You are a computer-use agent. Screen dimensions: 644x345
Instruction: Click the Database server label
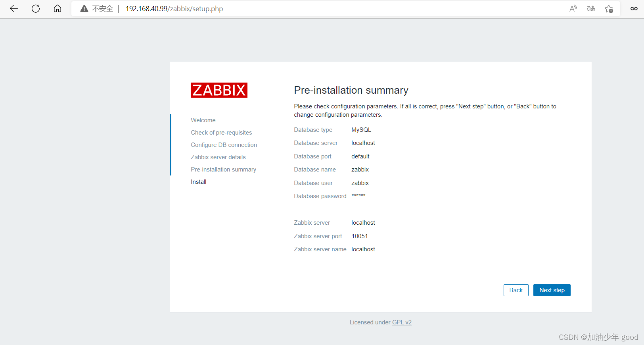point(316,143)
